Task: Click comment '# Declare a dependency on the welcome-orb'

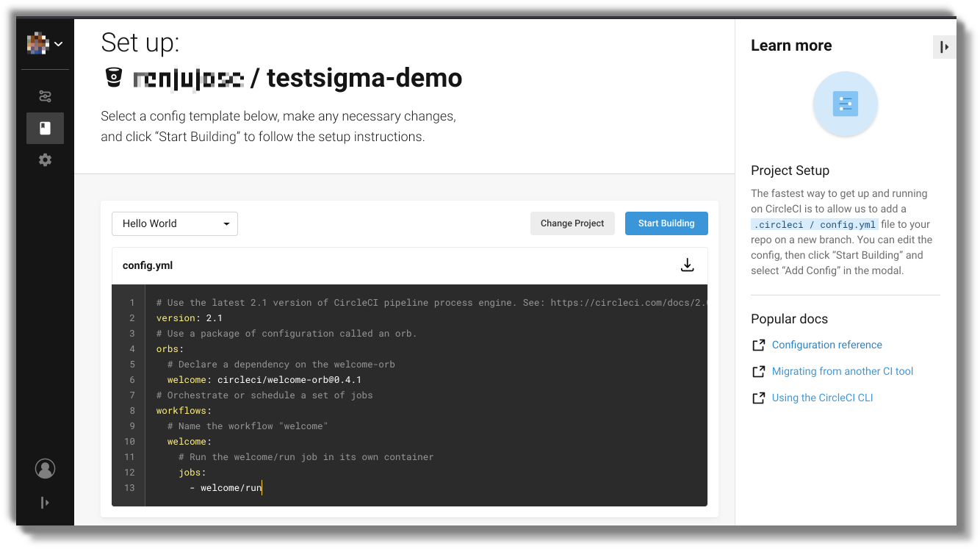Action: (x=281, y=365)
